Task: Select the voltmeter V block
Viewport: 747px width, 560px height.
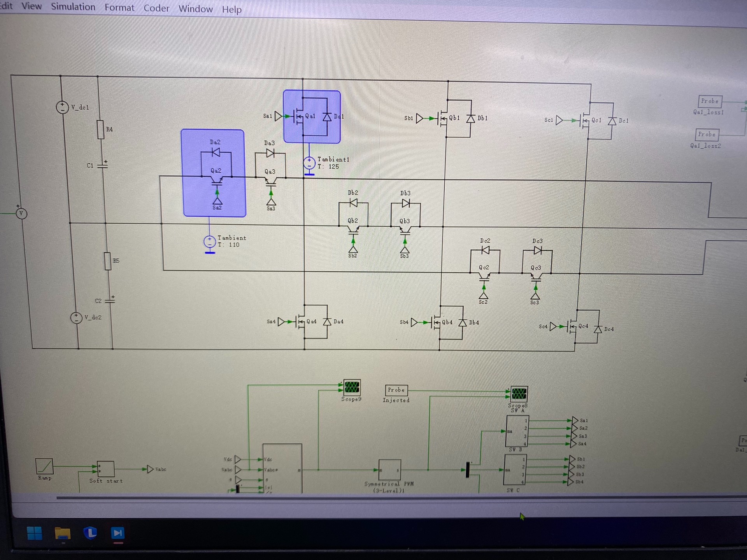Action: coord(21,213)
